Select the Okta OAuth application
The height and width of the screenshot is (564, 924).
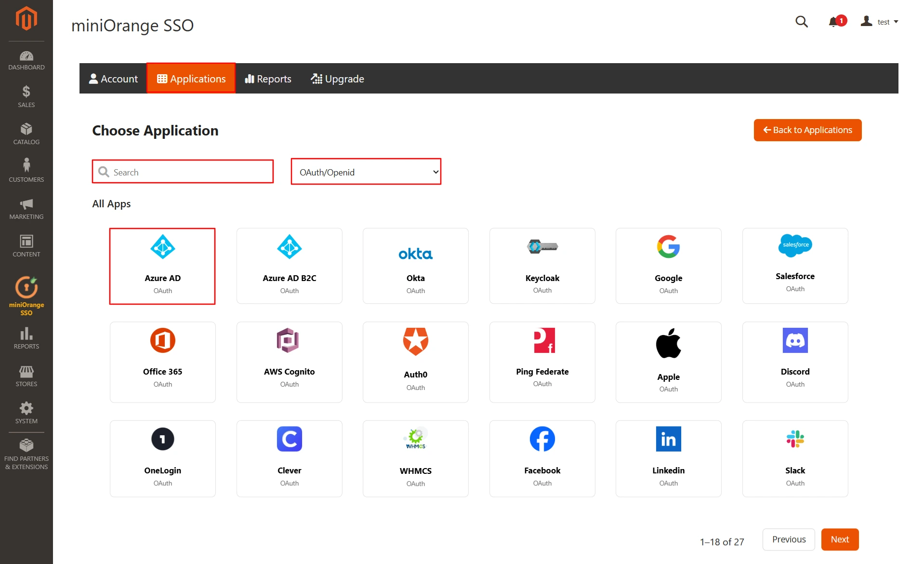(x=415, y=266)
